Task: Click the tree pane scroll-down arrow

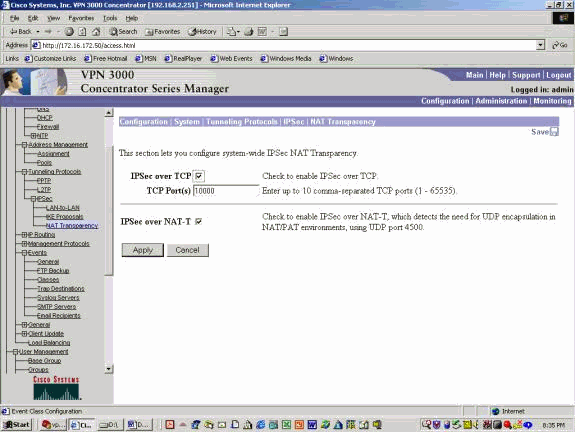Action: click(x=109, y=369)
